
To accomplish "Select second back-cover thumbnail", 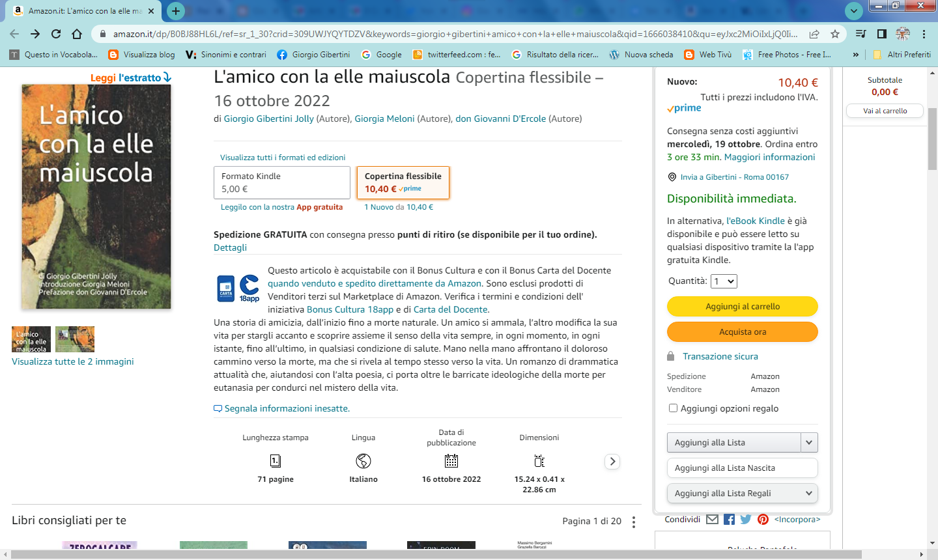I will [75, 339].
